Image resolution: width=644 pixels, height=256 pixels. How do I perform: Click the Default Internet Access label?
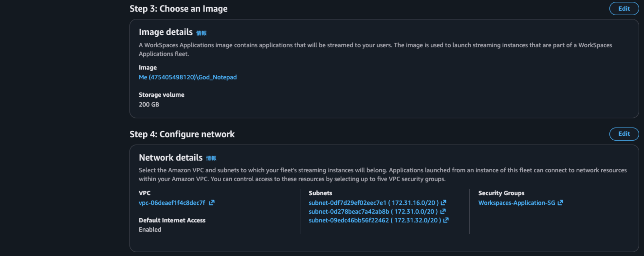pos(172,220)
